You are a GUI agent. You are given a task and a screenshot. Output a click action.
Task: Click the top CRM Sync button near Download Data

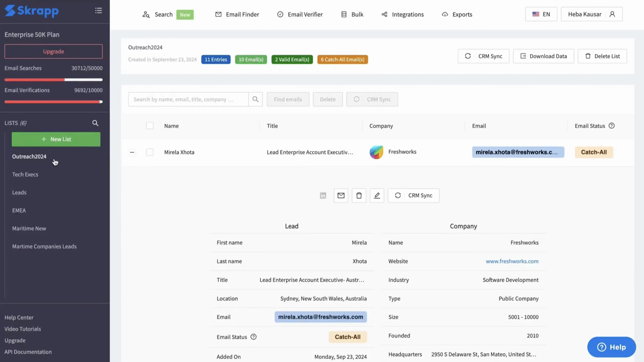click(484, 56)
